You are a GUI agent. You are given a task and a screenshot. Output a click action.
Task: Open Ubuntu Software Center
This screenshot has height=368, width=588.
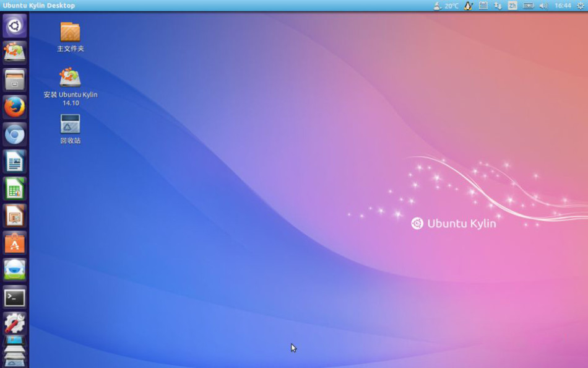tap(15, 243)
